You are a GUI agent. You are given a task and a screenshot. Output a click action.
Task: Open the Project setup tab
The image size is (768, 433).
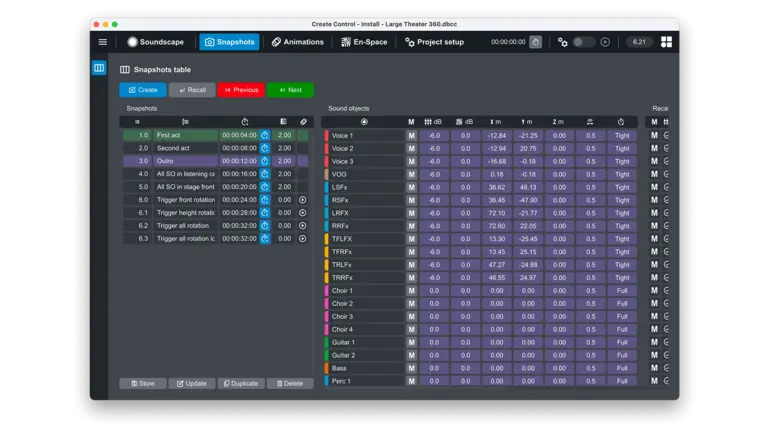point(434,42)
